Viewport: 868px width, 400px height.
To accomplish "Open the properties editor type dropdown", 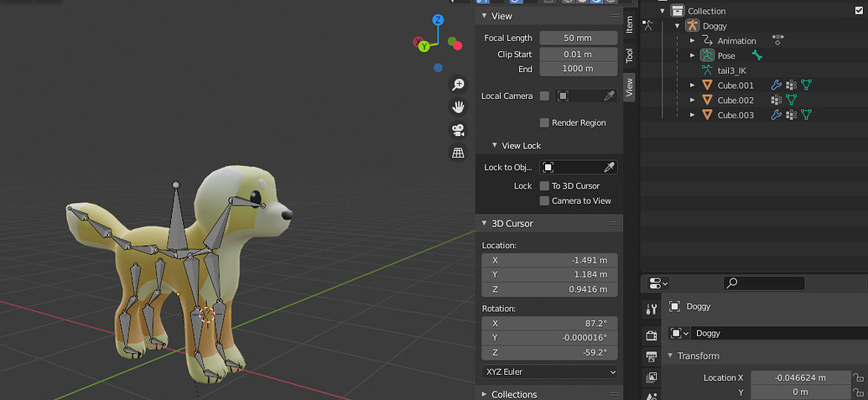I will [657, 283].
